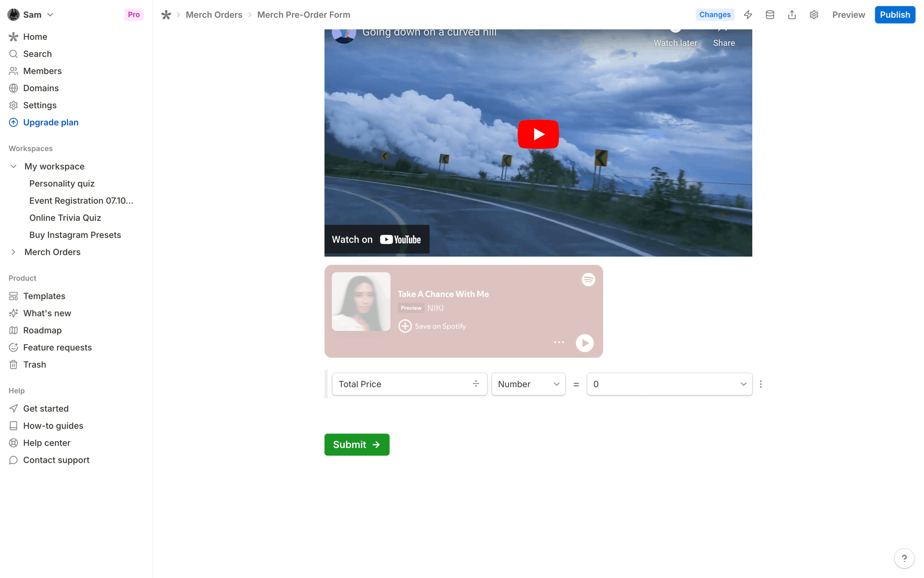
Task: Open the Sam account dropdown chevron
Action: 50,15
